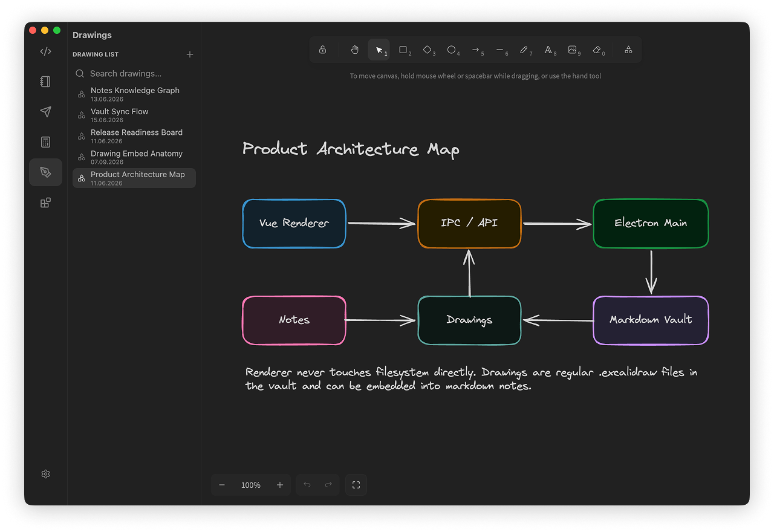Select the Ellipse tool
Viewport: 774px width, 532px height.
click(452, 50)
